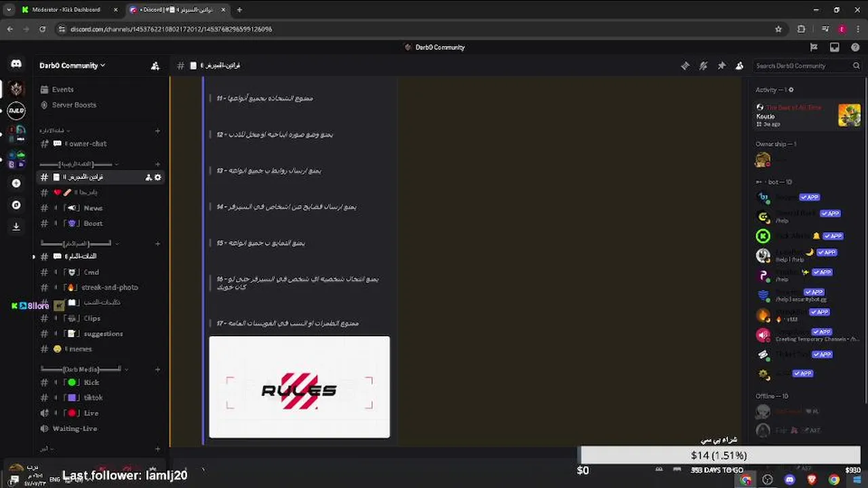
Task: Open the Clips channel
Action: (98, 319)
